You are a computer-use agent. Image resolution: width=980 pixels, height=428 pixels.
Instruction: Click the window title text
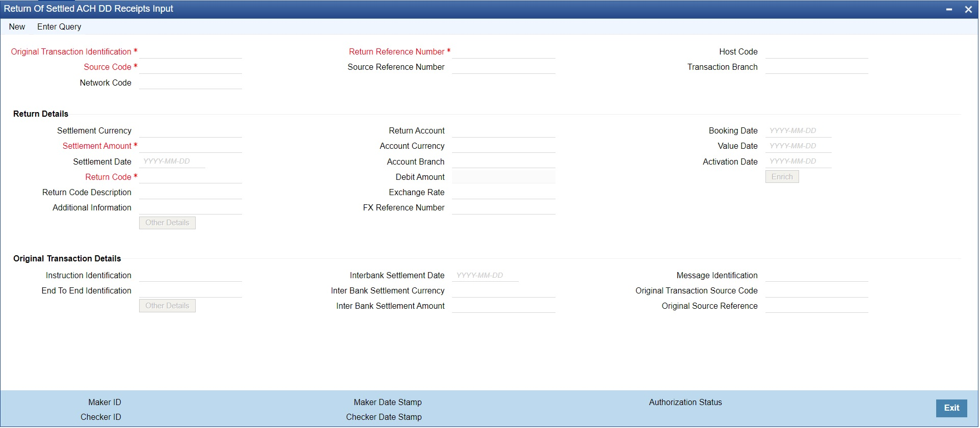coord(89,9)
